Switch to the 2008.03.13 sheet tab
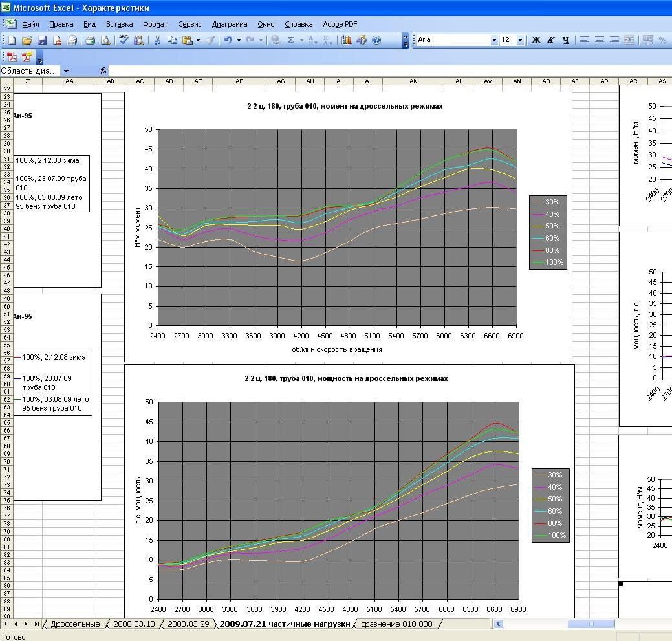The image size is (672, 641). (x=134, y=624)
